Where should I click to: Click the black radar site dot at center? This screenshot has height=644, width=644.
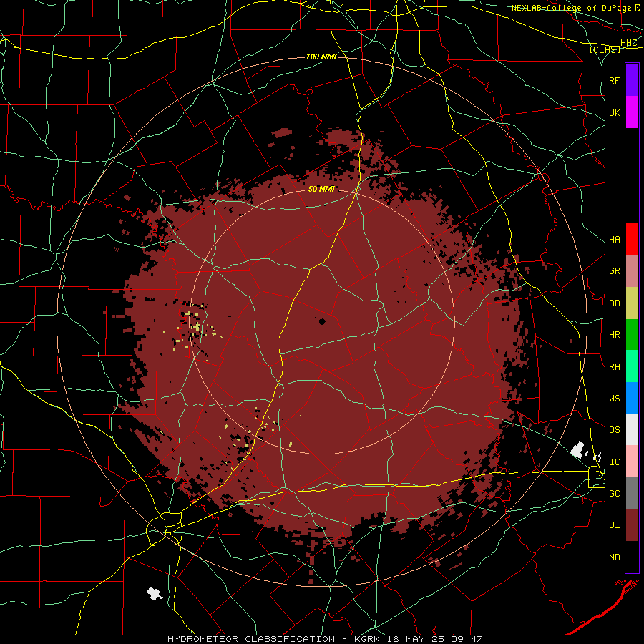(x=322, y=321)
